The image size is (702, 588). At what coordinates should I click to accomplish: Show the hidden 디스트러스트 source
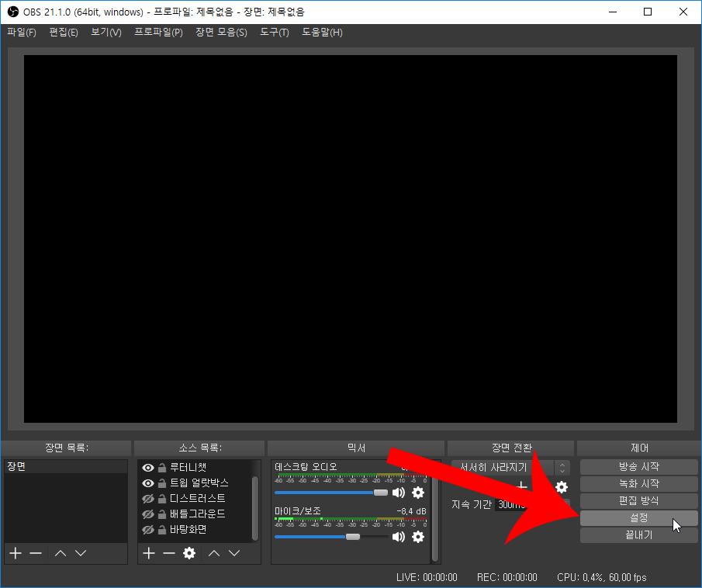coord(147,497)
